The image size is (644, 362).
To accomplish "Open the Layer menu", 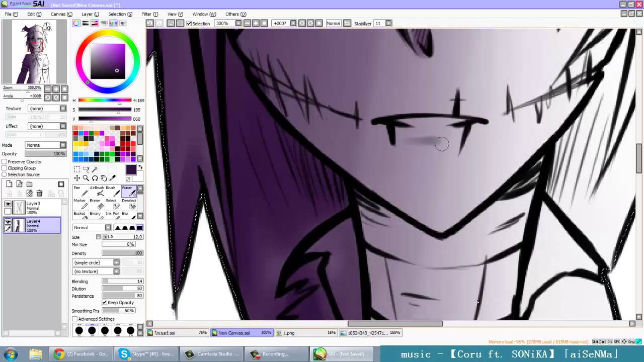I will pos(90,14).
